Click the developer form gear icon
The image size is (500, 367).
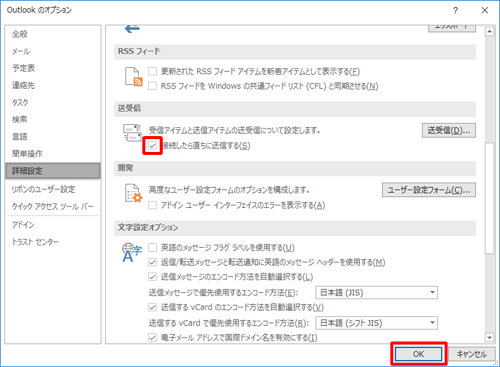133,193
